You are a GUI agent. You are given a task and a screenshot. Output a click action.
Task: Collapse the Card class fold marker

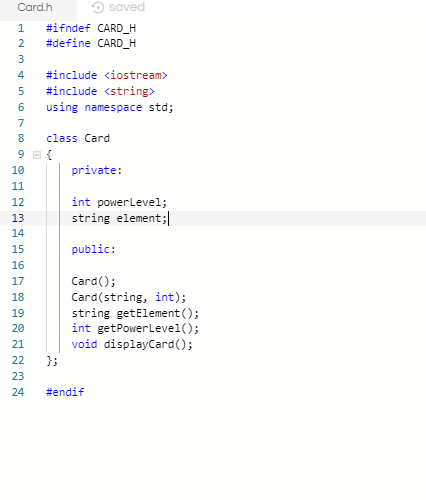[37, 155]
